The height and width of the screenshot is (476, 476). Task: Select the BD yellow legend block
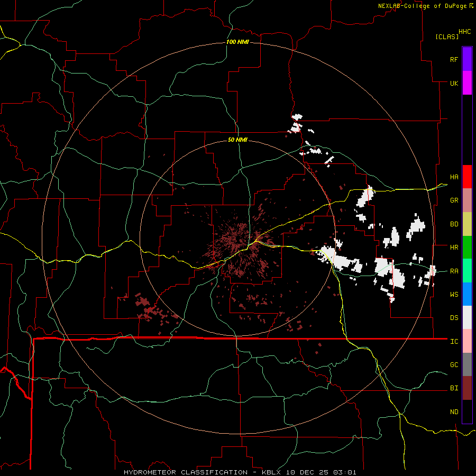tap(467, 224)
